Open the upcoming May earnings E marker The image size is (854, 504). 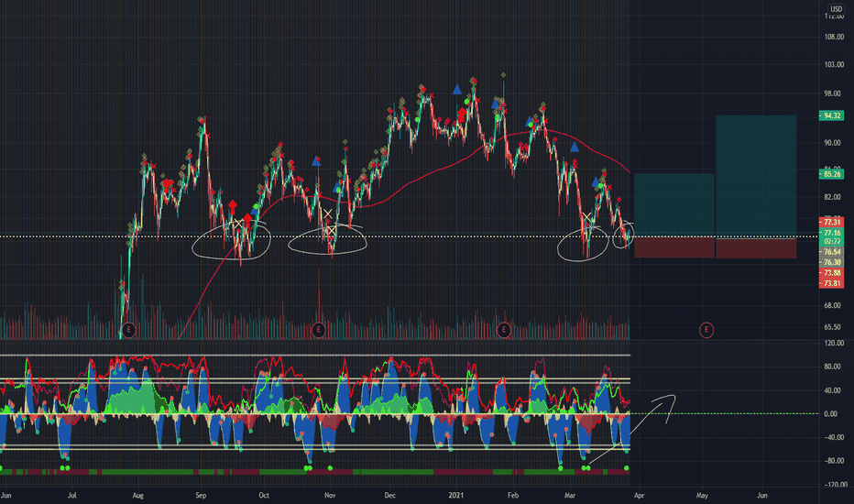tap(706, 330)
